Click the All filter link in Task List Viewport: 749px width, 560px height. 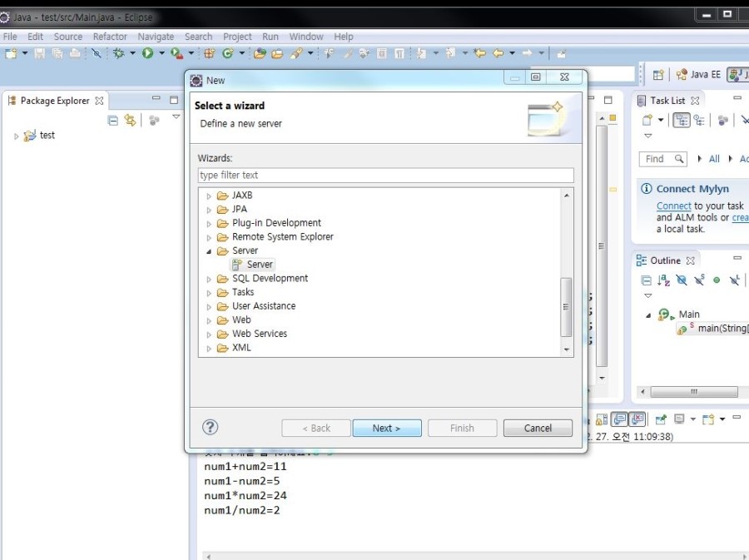tap(714, 159)
